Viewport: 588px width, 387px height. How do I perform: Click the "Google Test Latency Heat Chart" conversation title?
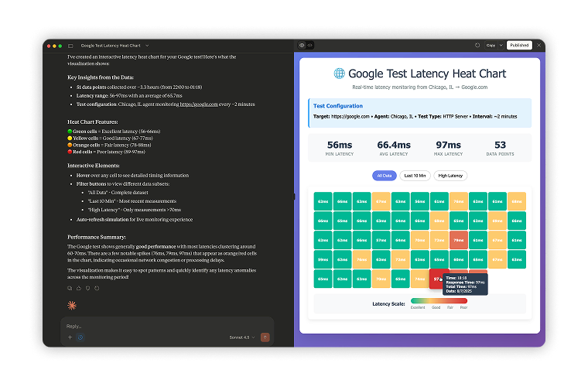[x=111, y=46]
